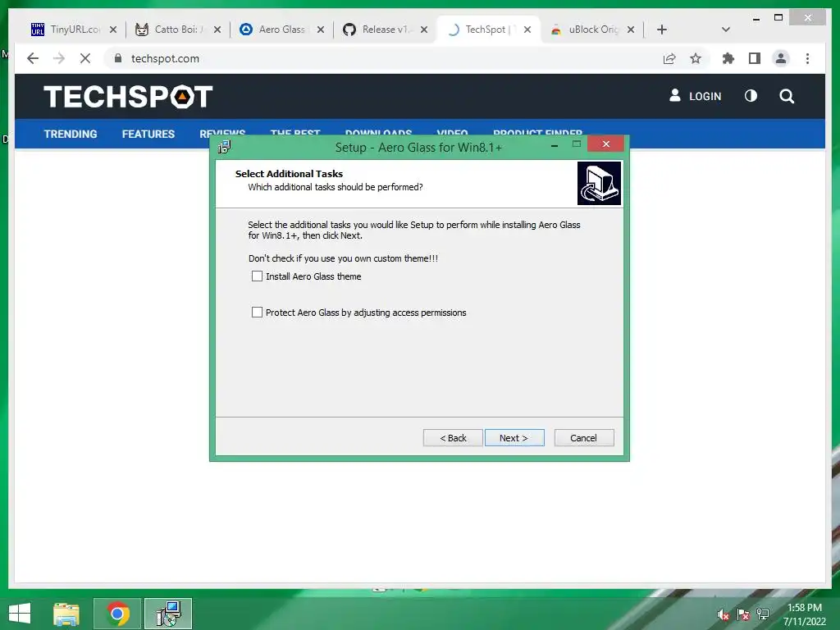840x630 pixels.
Task: Check Install Aero Glass theme checkbox
Action: pyautogui.click(x=257, y=276)
